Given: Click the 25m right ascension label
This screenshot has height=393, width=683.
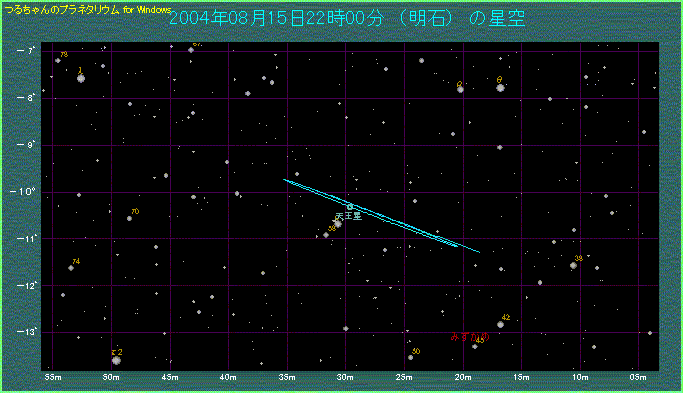Looking at the screenshot, I should click(x=404, y=377).
